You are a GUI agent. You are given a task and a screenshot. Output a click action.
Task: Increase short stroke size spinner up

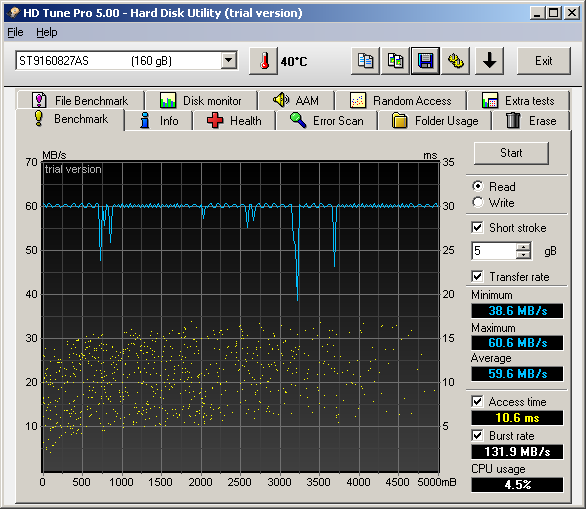pos(523,247)
